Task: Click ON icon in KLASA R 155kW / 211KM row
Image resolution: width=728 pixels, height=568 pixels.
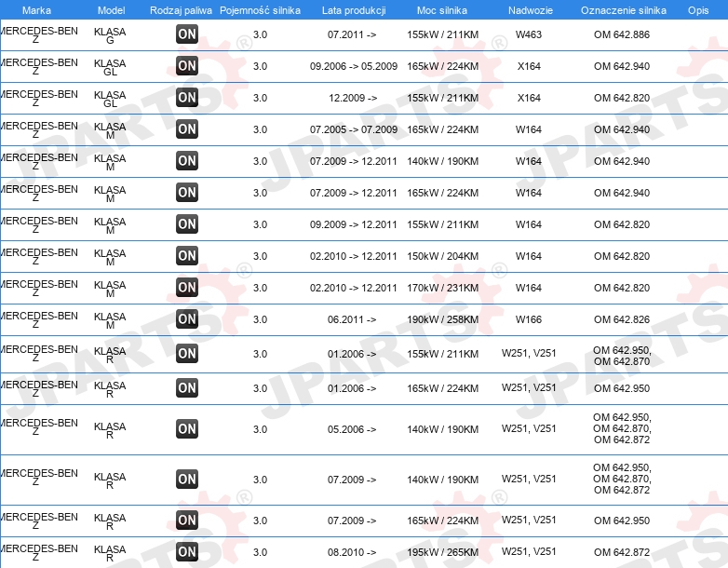Action: coord(187,353)
